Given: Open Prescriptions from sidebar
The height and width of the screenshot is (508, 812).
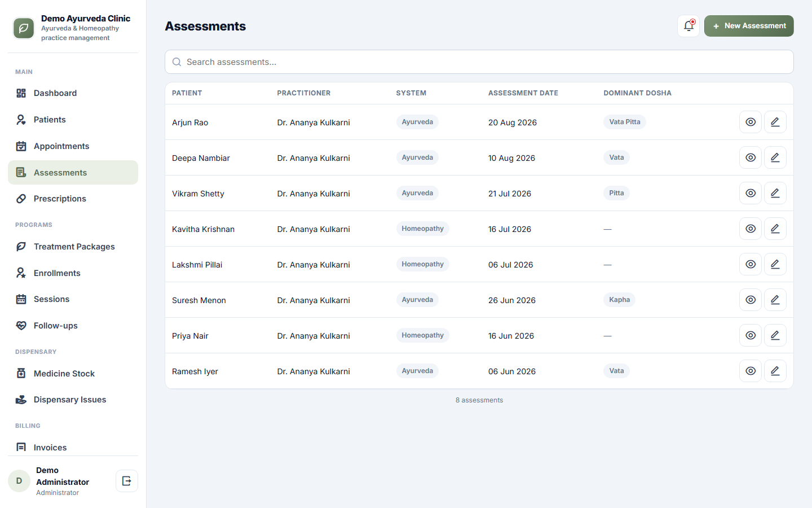Looking at the screenshot, I should (73, 199).
